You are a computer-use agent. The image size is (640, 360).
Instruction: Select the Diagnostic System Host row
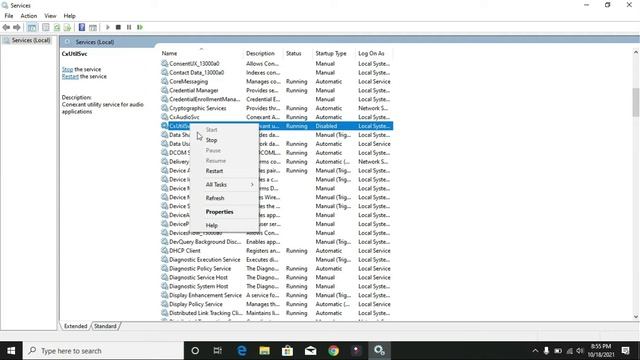pyautogui.click(x=276, y=286)
